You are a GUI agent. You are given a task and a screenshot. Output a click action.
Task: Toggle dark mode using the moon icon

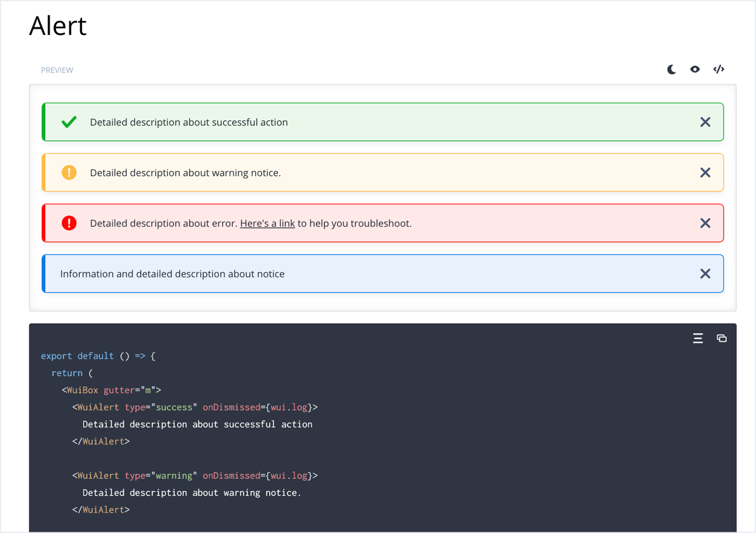point(671,69)
